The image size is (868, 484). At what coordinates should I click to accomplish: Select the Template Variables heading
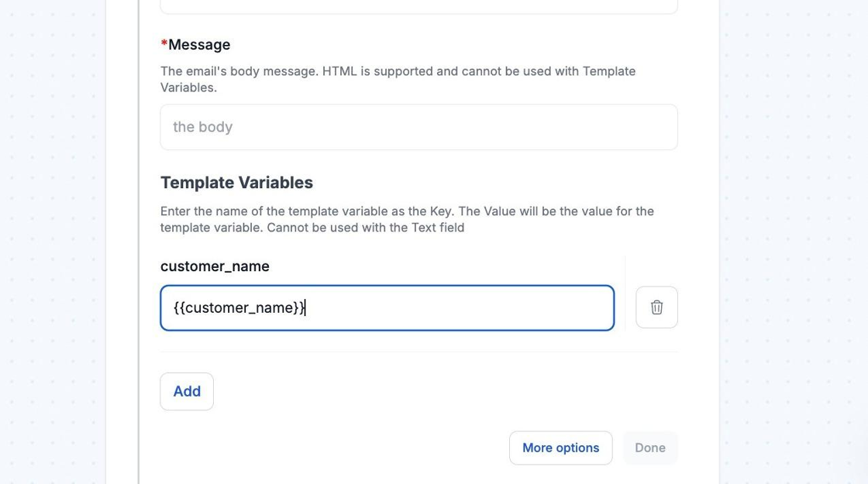pyautogui.click(x=236, y=183)
